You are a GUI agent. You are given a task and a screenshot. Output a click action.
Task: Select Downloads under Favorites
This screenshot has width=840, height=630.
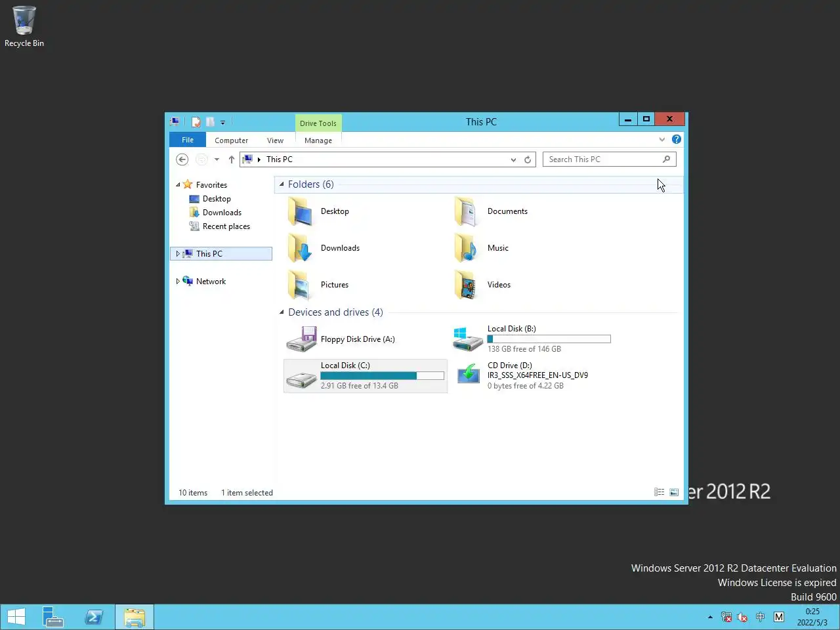222,213
